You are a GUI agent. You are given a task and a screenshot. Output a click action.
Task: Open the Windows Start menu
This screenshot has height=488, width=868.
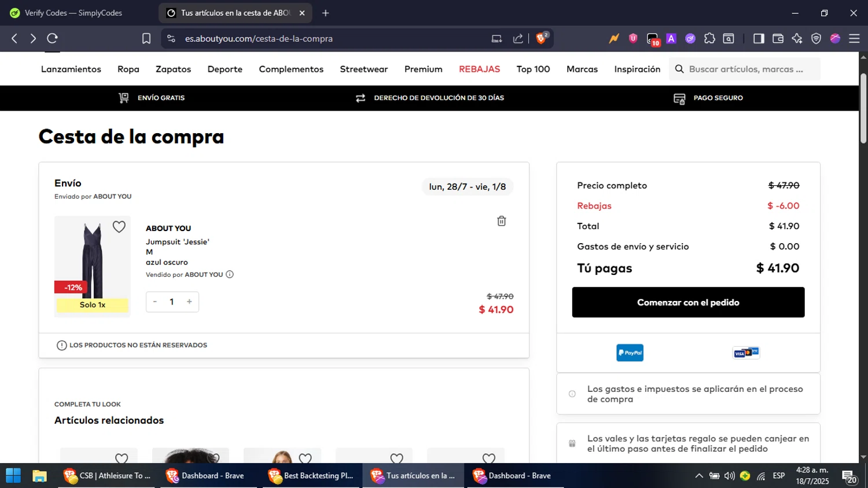pos(13,476)
